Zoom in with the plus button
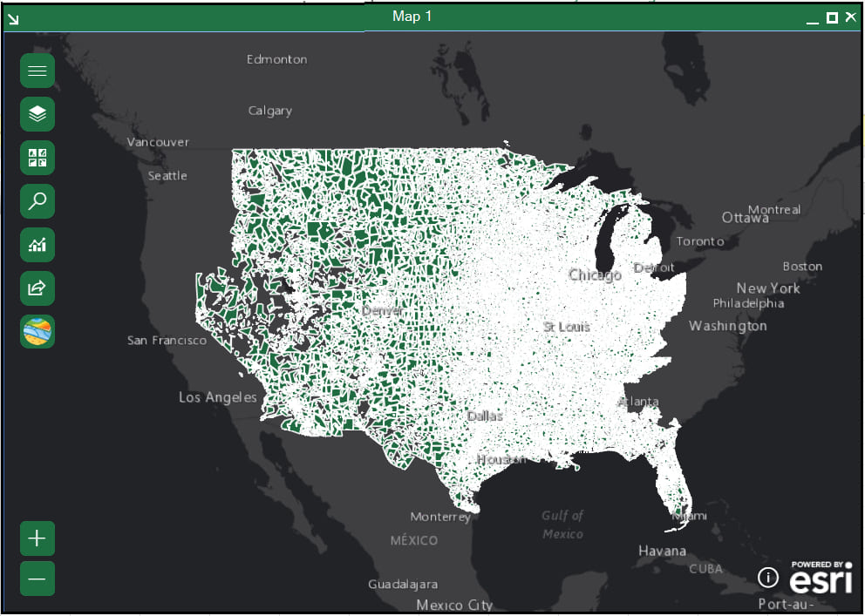 coord(37,538)
